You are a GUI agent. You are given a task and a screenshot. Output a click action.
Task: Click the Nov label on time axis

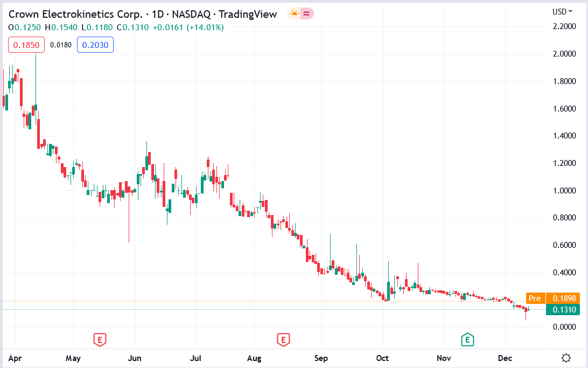[x=444, y=358]
